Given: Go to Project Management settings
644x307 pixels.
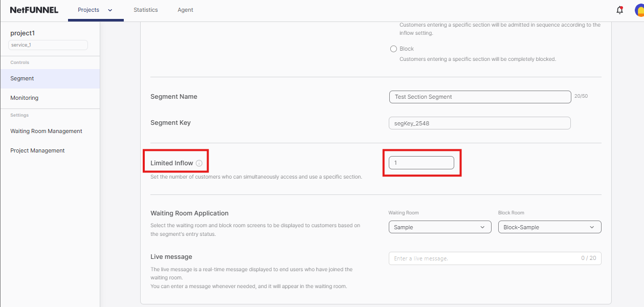Looking at the screenshot, I should point(37,150).
